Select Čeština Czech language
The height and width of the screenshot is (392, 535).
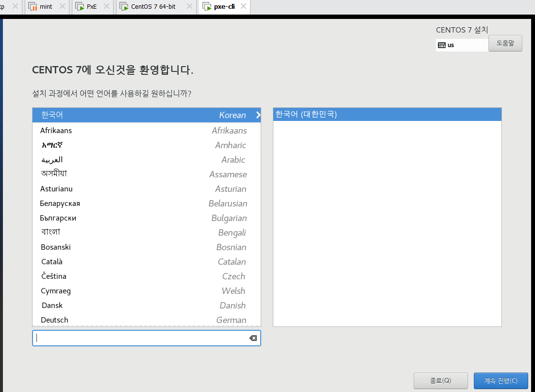147,276
